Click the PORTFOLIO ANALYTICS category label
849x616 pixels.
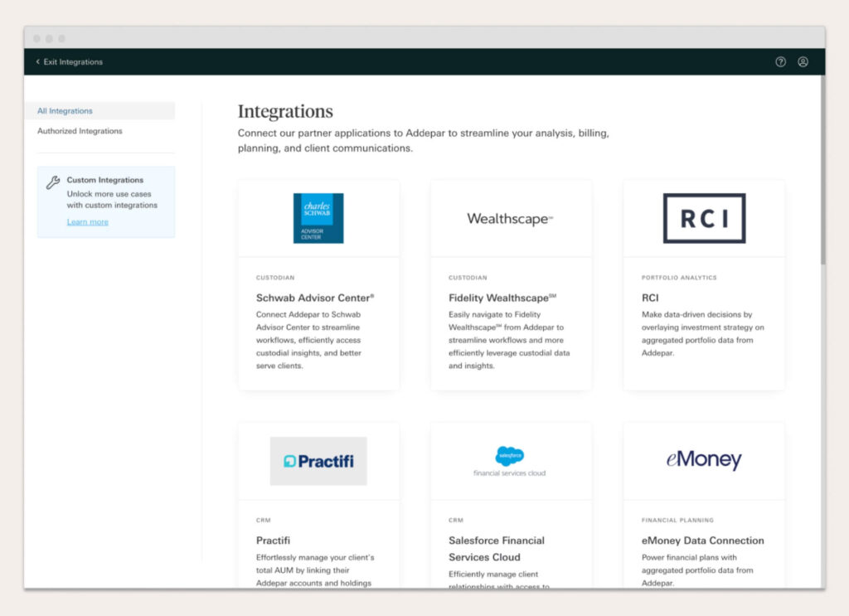(679, 278)
